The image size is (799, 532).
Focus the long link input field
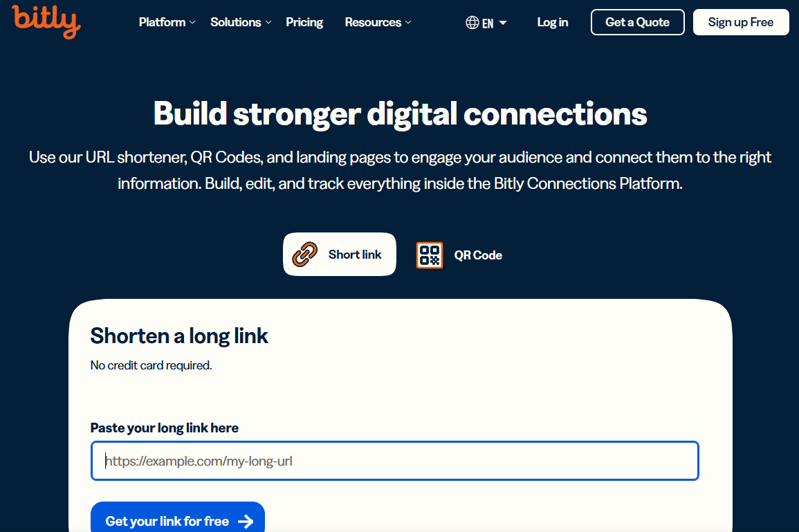click(x=394, y=461)
